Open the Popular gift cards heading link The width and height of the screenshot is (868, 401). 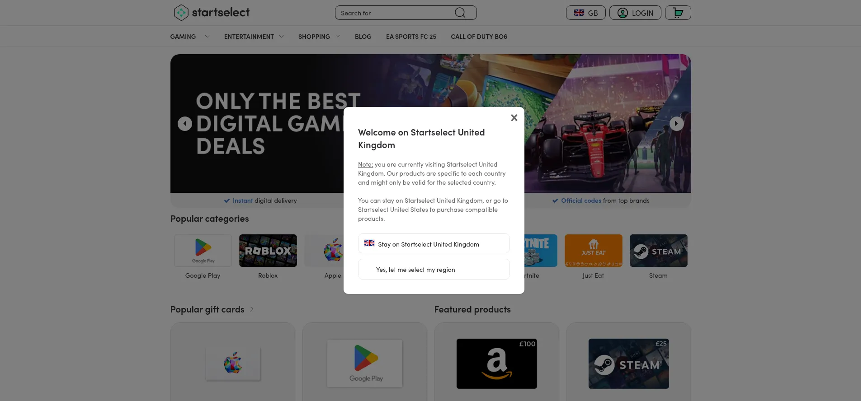pos(207,309)
